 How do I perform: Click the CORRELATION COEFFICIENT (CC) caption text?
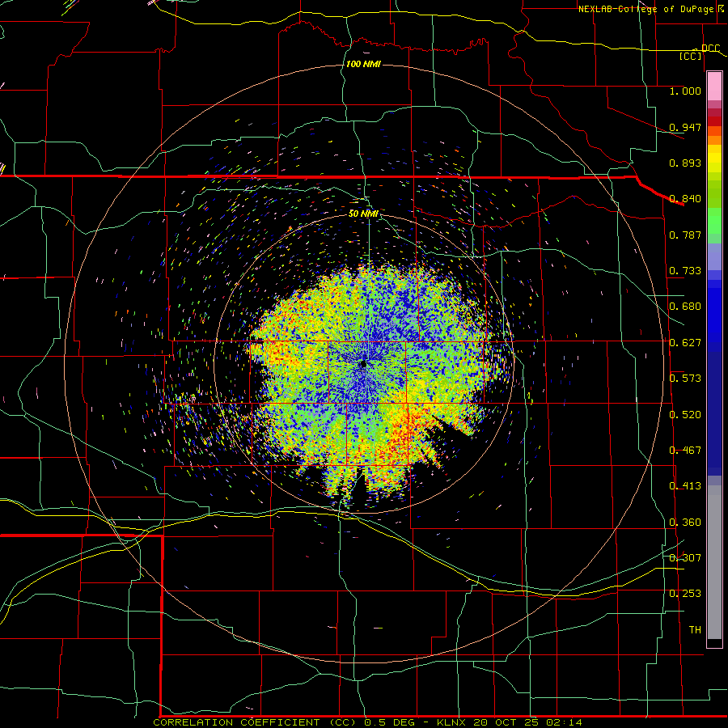click(x=255, y=722)
